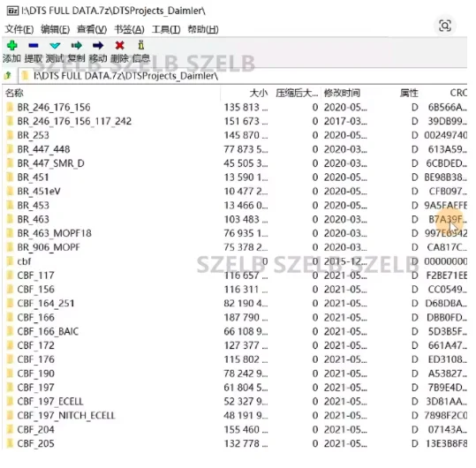Sort by 名称 column header

pyautogui.click(x=14, y=93)
